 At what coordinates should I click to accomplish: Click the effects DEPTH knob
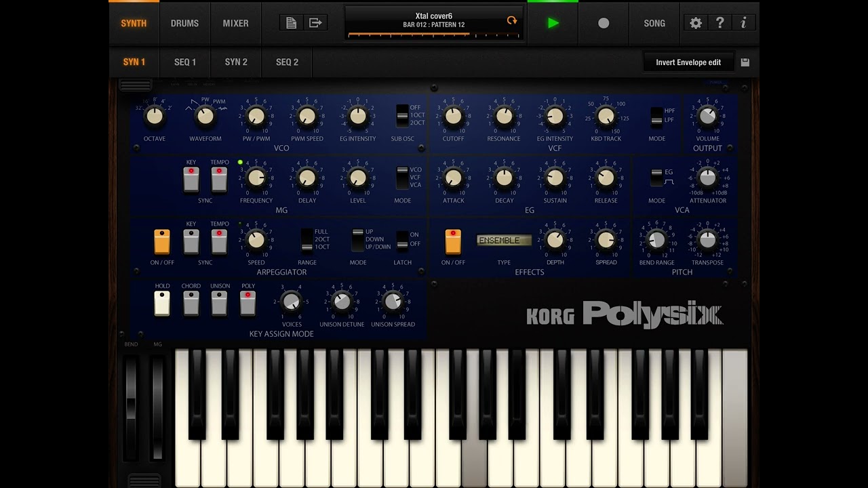coord(555,239)
